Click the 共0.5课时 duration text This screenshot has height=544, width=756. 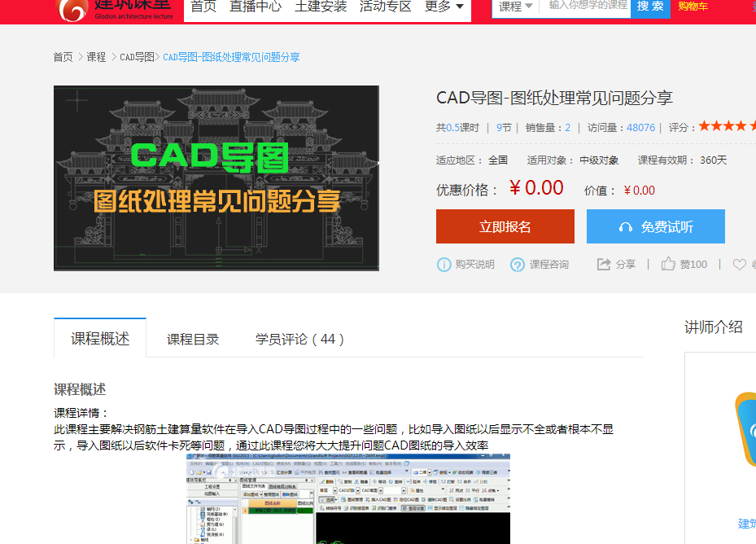[457, 127]
